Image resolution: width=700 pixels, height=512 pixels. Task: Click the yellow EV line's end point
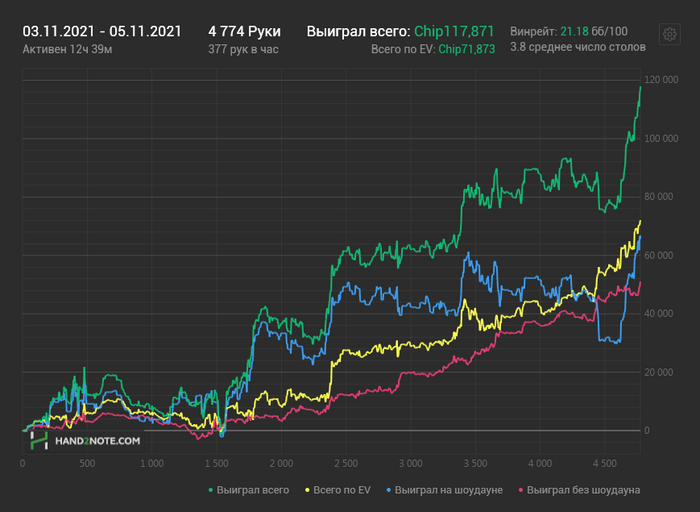coord(641,221)
